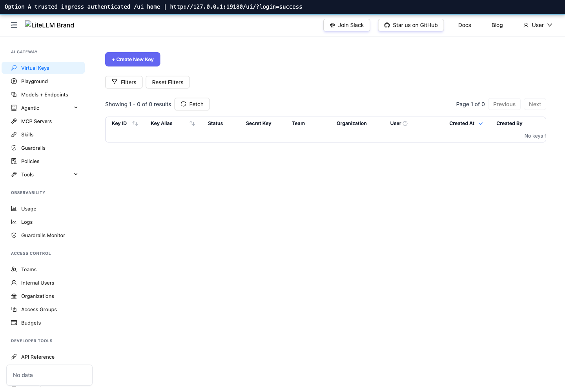The image size is (565, 392).
Task: Click the Previous page button
Action: tap(504, 104)
